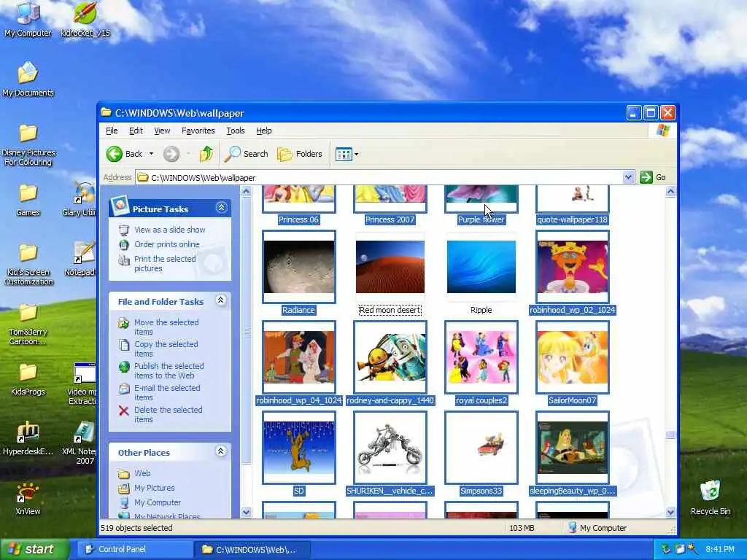Select the royal couples2 thumbnail

pyautogui.click(x=481, y=357)
